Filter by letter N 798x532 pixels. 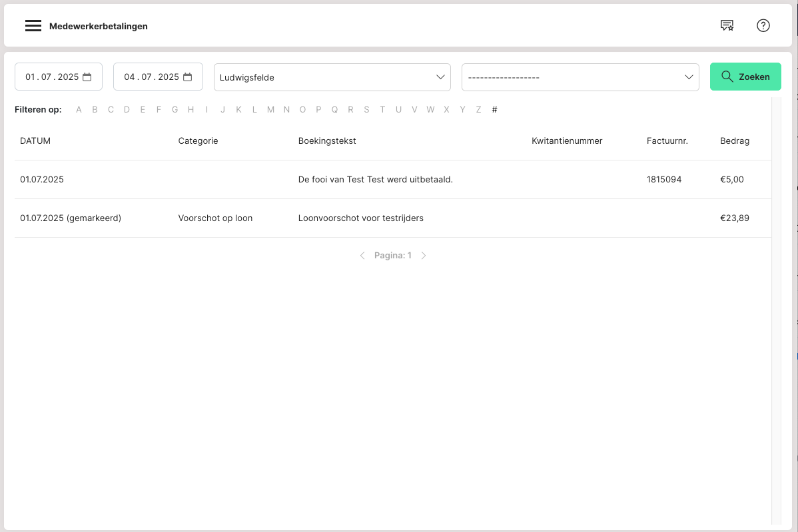point(286,109)
